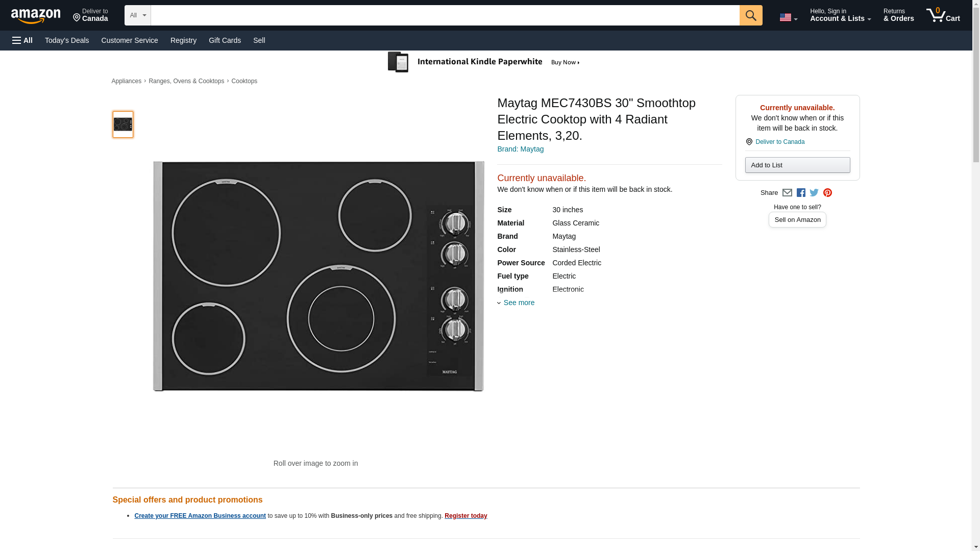
Task: Select the cooktop image thumbnail
Action: click(122, 124)
